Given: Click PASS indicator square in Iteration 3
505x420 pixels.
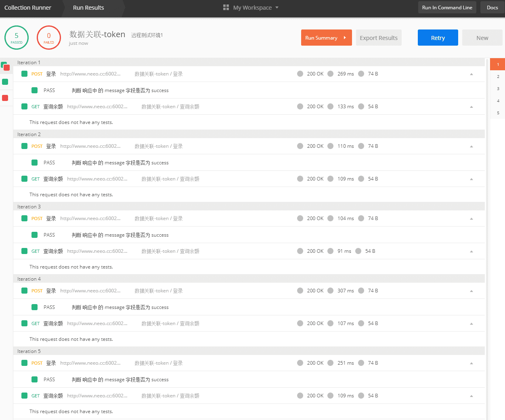Looking at the screenshot, I should coord(35,235).
